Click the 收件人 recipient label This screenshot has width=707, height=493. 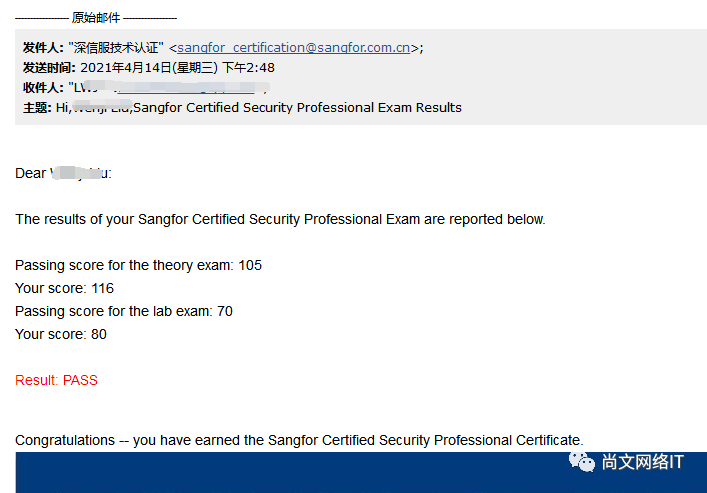coord(43,88)
